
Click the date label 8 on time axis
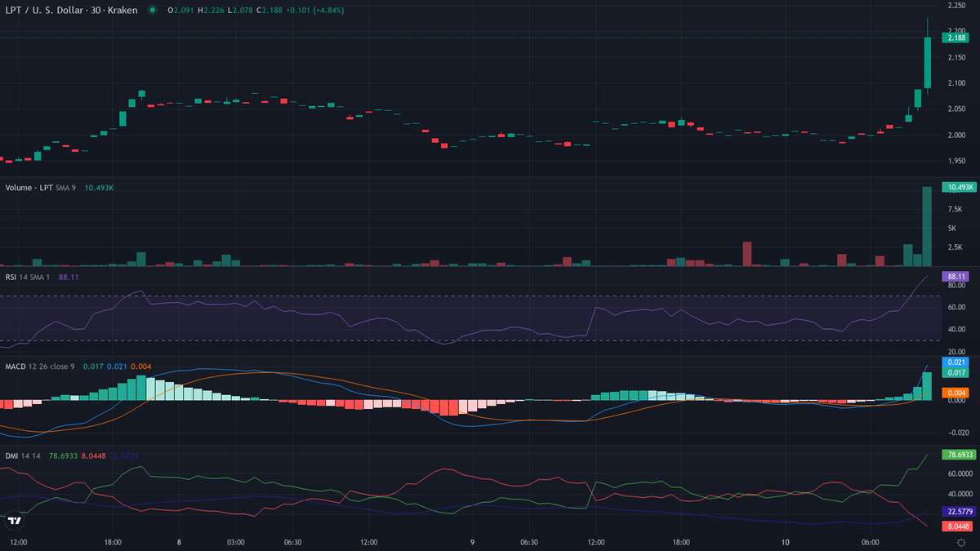click(178, 542)
